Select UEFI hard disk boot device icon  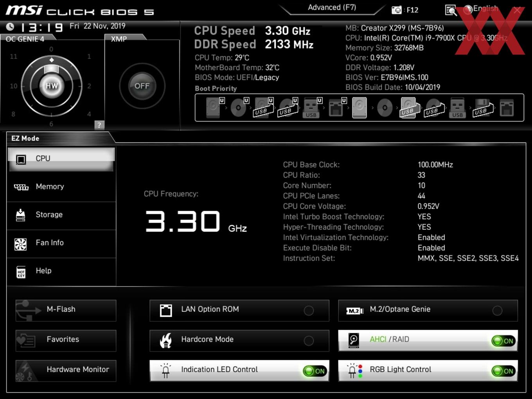coord(214,108)
